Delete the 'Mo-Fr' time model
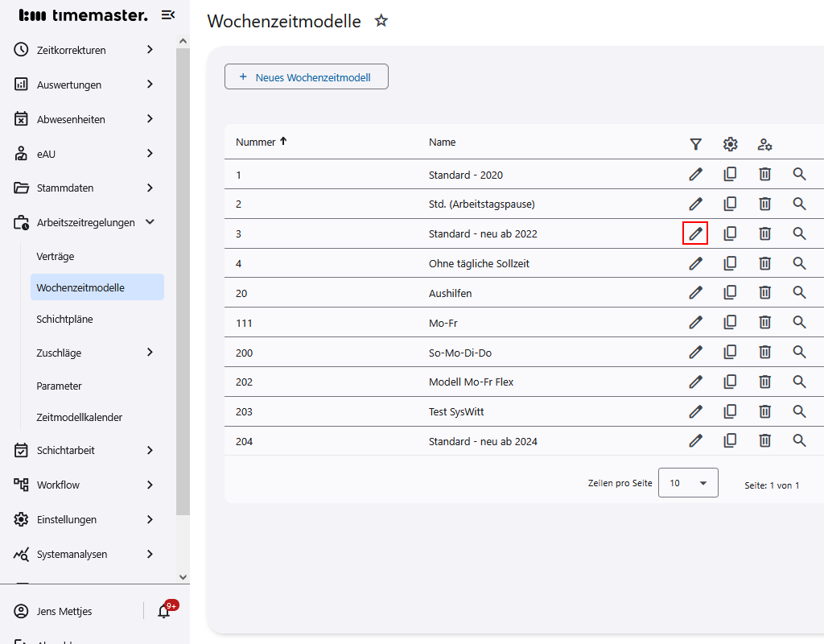The height and width of the screenshot is (644, 824). 764,322
